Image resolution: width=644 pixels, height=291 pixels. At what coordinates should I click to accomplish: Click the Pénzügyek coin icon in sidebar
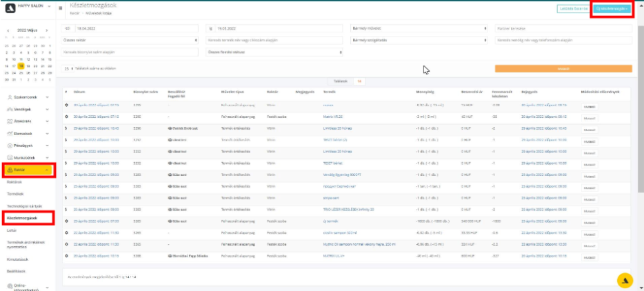(10, 145)
